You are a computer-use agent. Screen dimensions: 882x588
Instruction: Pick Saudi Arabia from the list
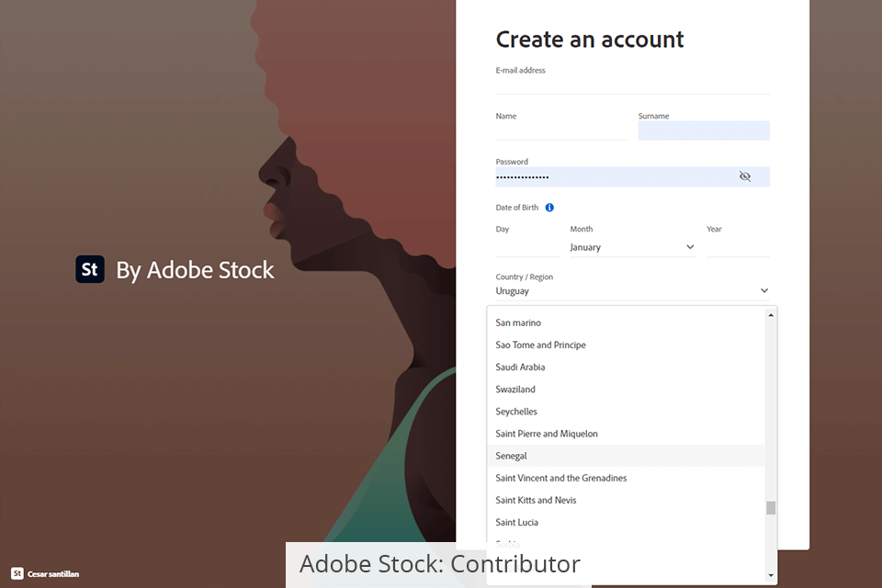tap(520, 367)
